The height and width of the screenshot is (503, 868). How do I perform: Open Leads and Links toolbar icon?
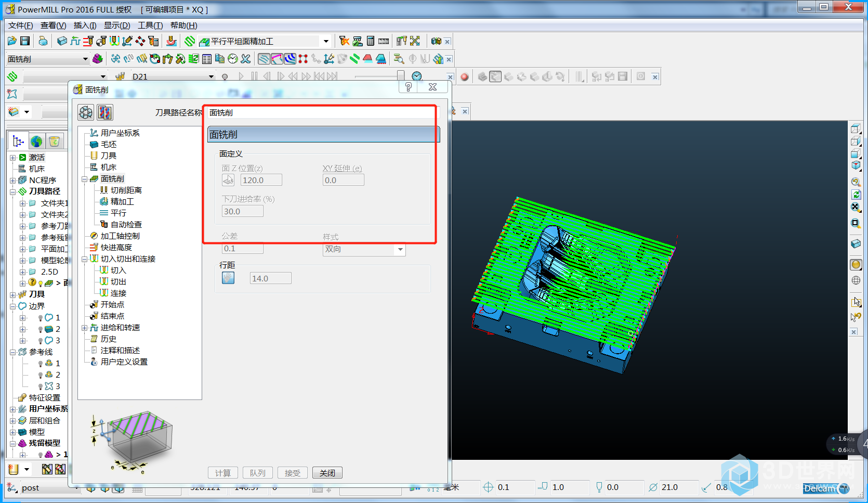(x=114, y=41)
